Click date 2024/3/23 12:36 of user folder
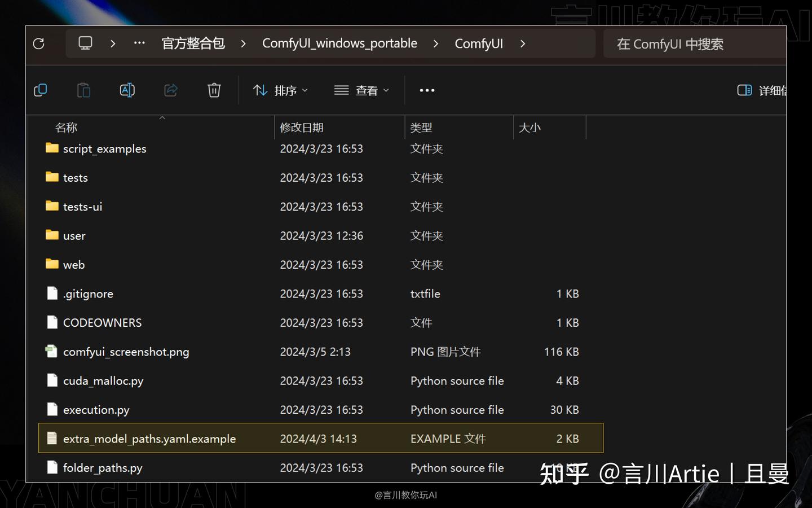The width and height of the screenshot is (812, 508). click(321, 236)
